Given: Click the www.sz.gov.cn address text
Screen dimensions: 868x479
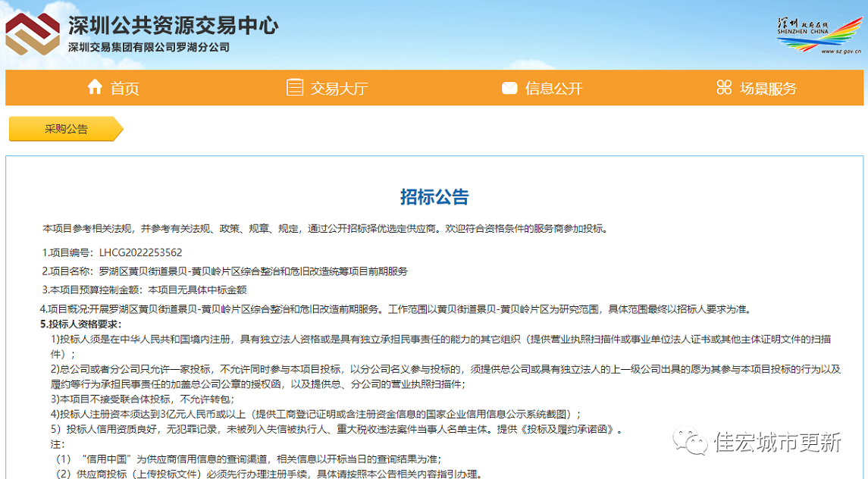Looking at the screenshot, I should click(835, 52).
